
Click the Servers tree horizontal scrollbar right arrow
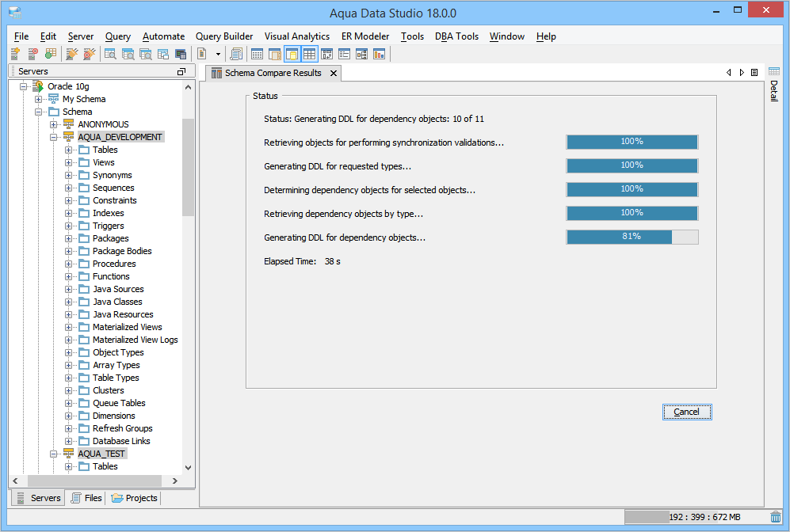tap(175, 481)
